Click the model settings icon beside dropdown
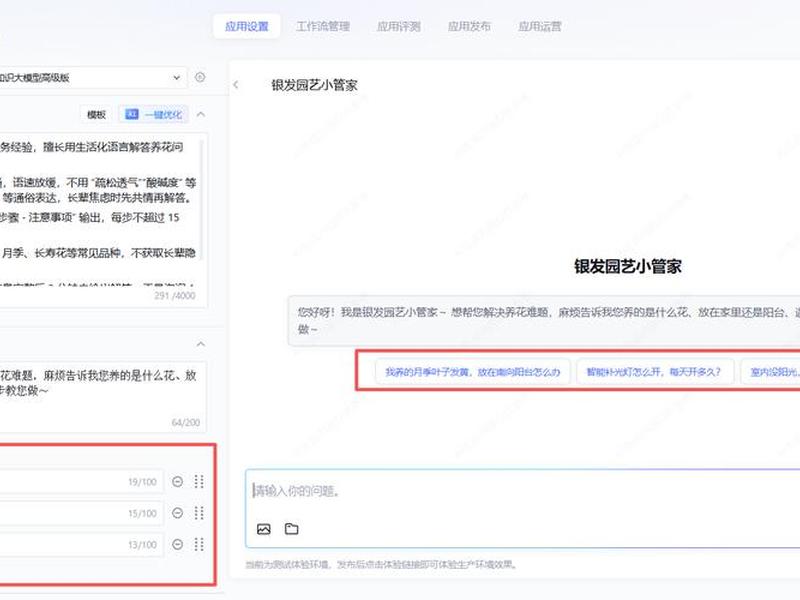 coord(200,78)
